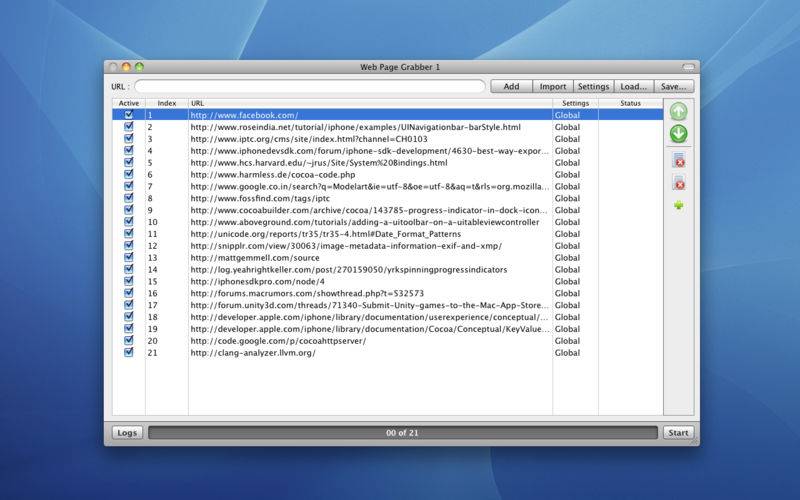800x500 pixels.
Task: Toggle Active checkbox for macrumors.com row
Action: (x=129, y=293)
